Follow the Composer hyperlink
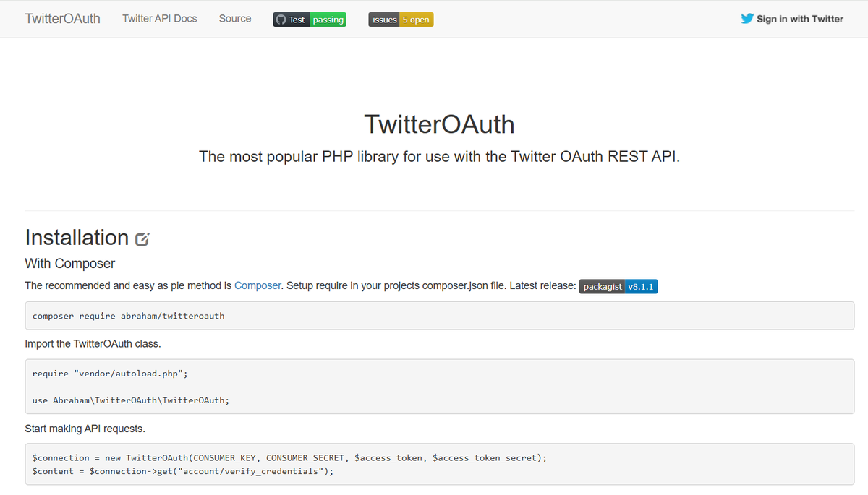Viewport: 868px width, 495px height. point(258,285)
